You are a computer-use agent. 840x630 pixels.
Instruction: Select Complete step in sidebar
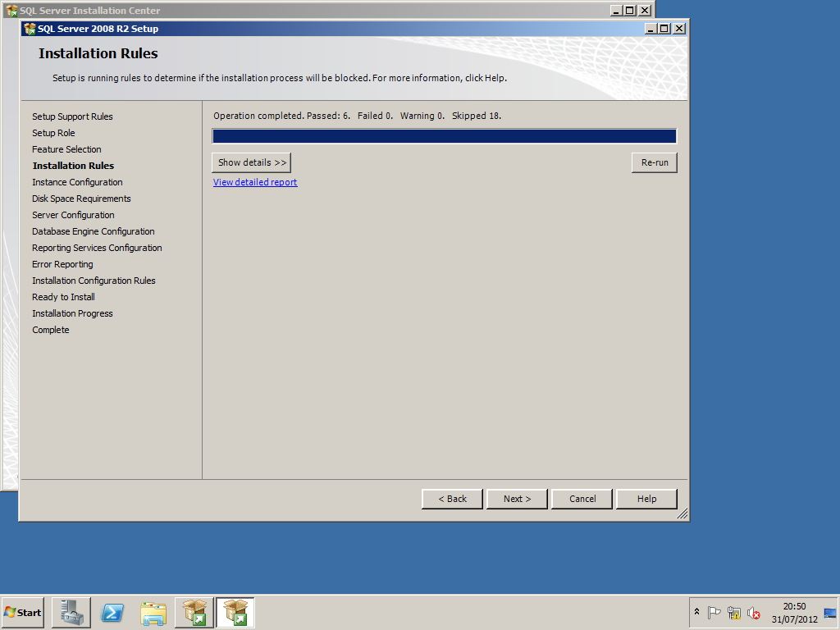[51, 330]
